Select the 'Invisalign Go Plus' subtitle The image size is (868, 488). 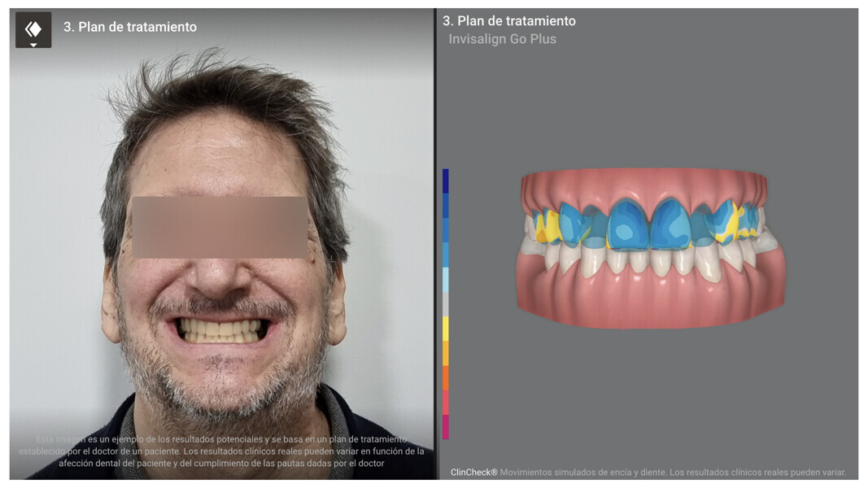(x=502, y=39)
